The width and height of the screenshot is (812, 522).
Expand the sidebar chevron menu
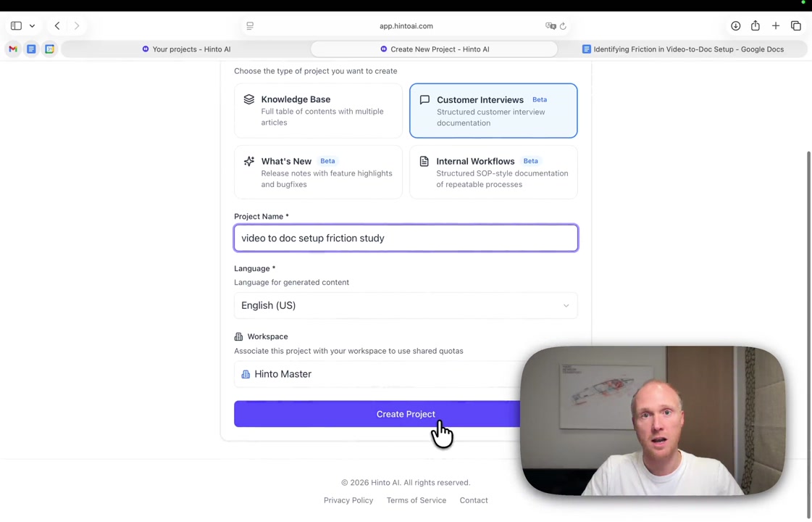(32, 26)
